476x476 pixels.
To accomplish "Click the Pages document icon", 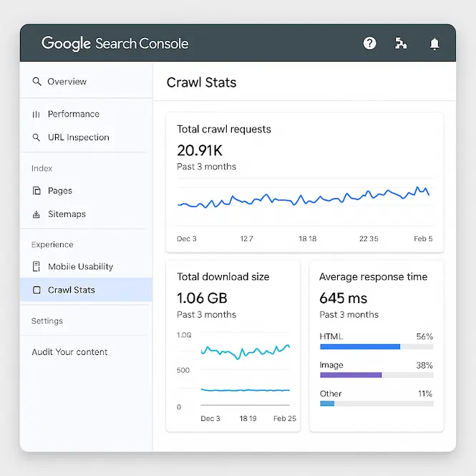I will pos(37,191).
